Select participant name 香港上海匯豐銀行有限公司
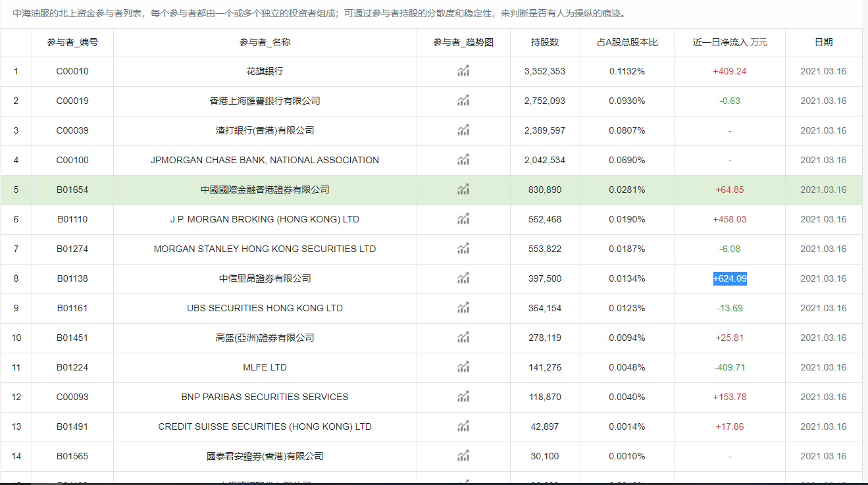The width and height of the screenshot is (868, 485). [x=265, y=101]
